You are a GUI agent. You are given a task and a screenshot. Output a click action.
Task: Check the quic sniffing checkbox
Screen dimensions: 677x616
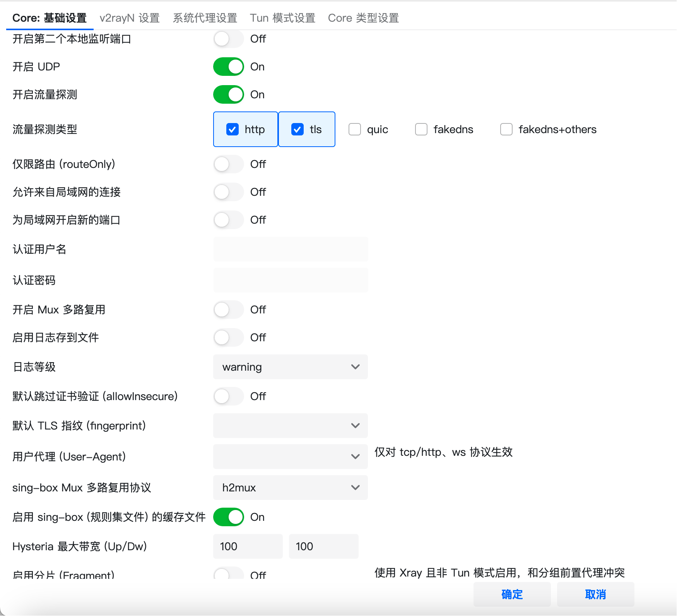[x=355, y=129]
